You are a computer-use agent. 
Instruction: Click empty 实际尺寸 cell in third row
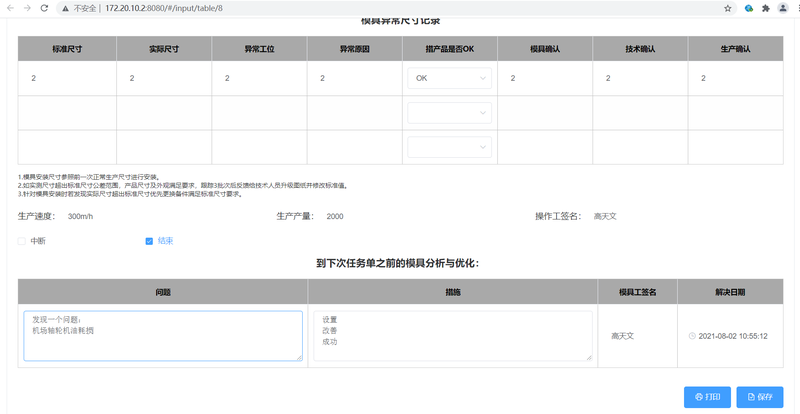pyautogui.click(x=164, y=147)
